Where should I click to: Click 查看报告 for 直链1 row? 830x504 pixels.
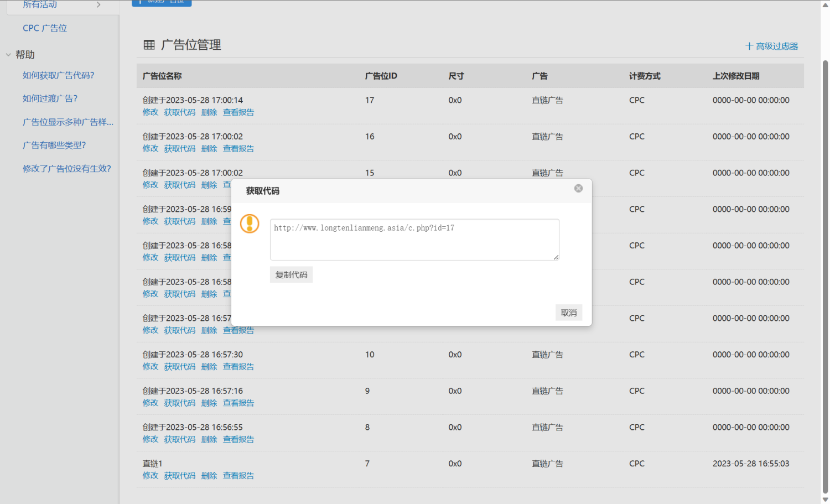point(238,476)
